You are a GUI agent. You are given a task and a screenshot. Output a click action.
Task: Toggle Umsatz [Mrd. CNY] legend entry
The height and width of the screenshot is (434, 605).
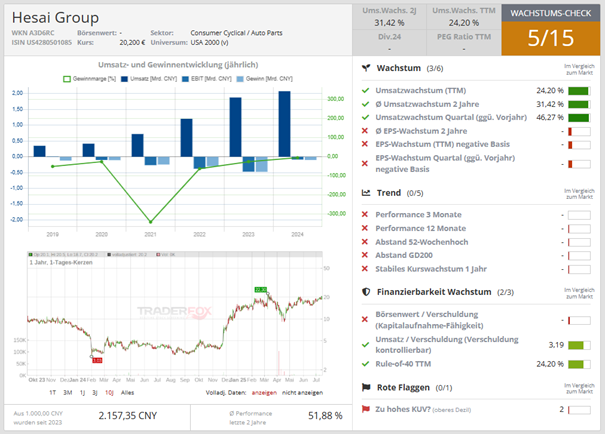[149, 79]
